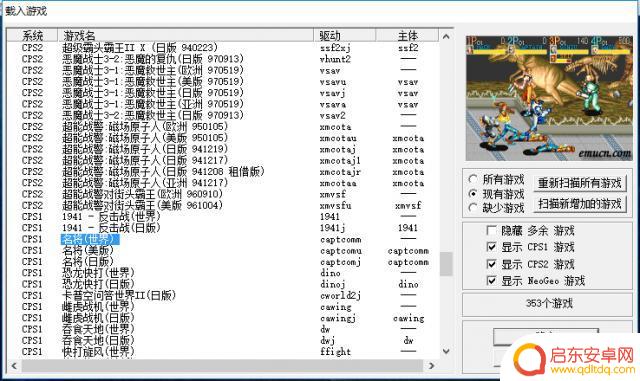
Task: Click the game preview screenshot thumbnail
Action: [549, 98]
